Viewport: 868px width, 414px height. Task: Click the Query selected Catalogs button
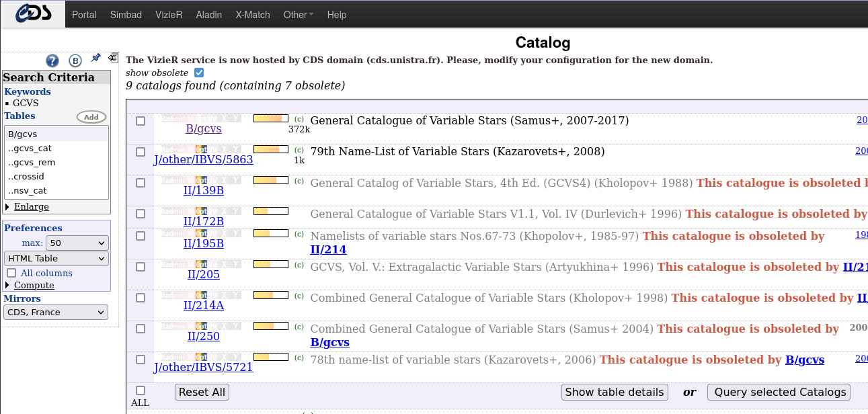(779, 392)
